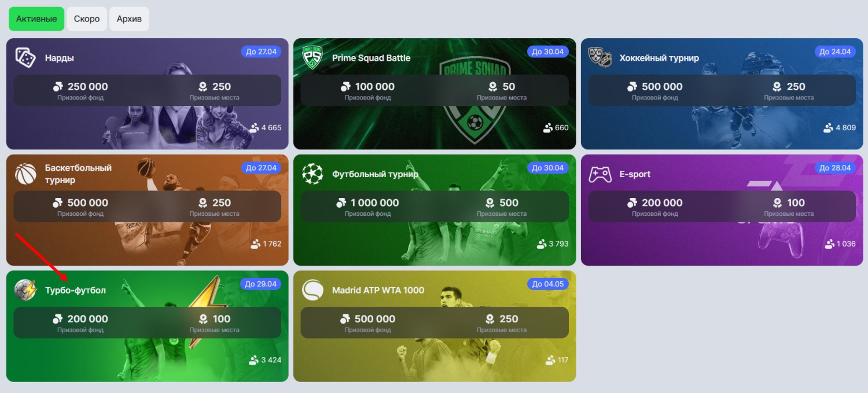Click the Champions League ball icon
Viewport: 868px width, 393px height.
313,174
